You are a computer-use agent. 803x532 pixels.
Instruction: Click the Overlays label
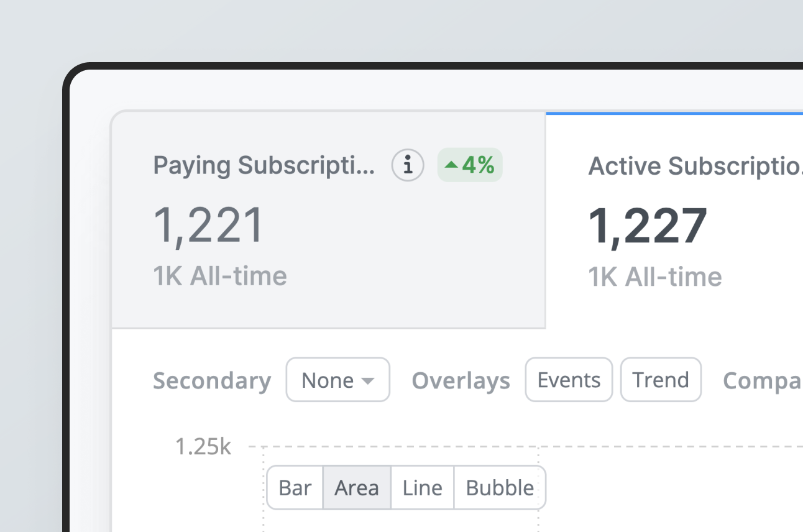pos(461,381)
